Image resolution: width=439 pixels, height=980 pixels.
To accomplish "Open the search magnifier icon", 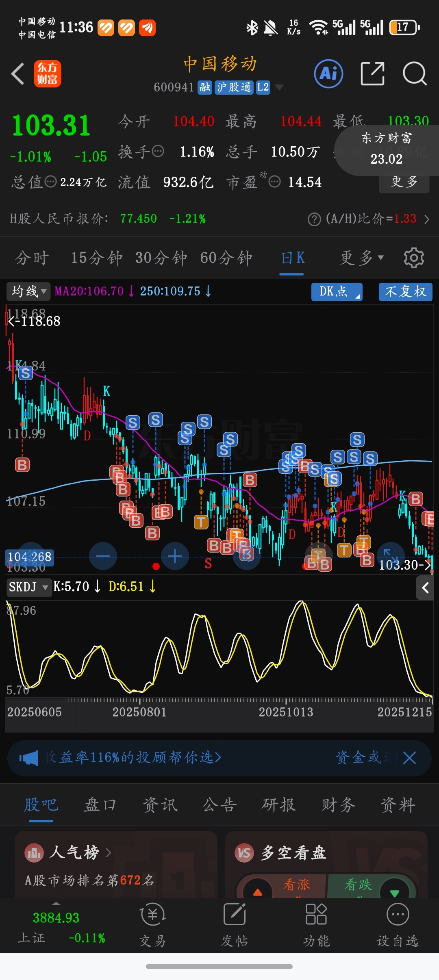I will click(x=415, y=74).
